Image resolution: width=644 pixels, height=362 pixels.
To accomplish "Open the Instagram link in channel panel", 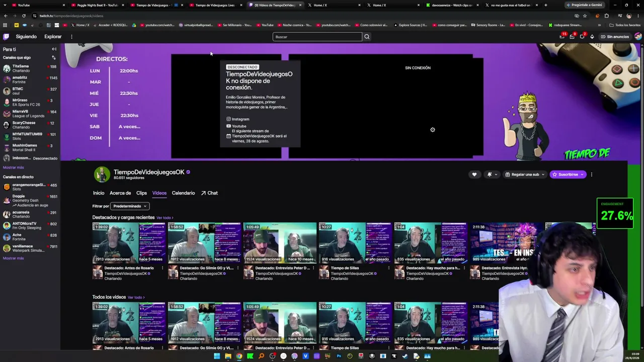I will coord(238,119).
